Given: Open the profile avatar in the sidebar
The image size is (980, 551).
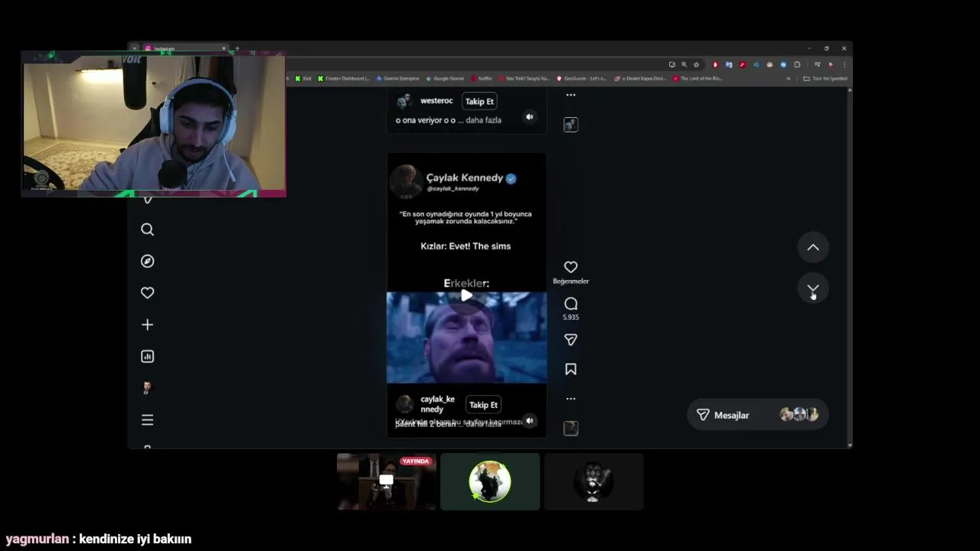Looking at the screenshot, I should pos(148,388).
